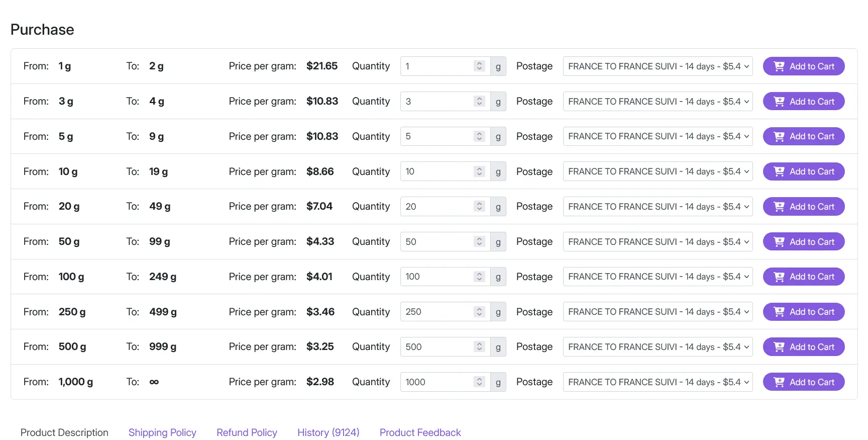Click the cart icon in the 1,000 g row
Viewport: 868px width, 440px height.
click(779, 382)
